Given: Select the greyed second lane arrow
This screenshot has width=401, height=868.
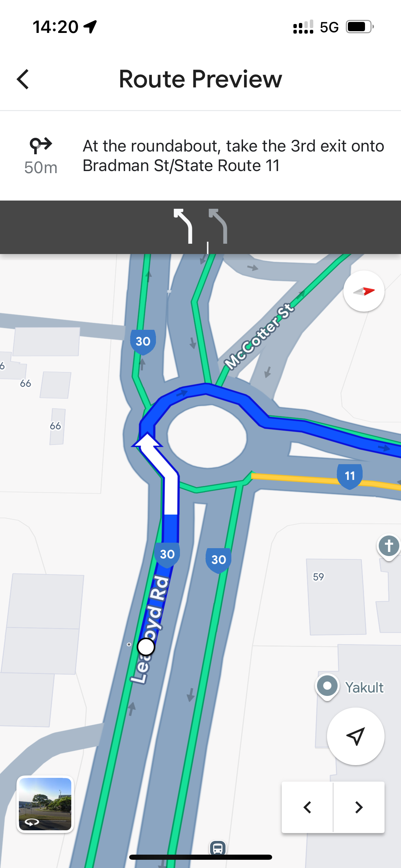Looking at the screenshot, I should pos(218,226).
